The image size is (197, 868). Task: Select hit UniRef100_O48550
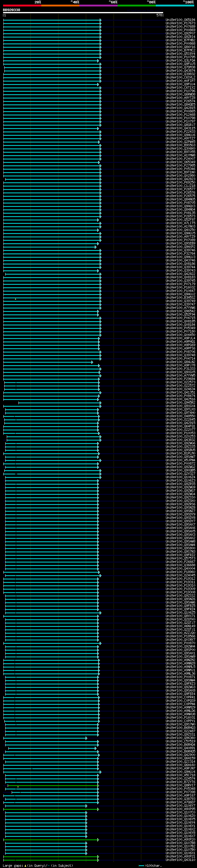180,416
